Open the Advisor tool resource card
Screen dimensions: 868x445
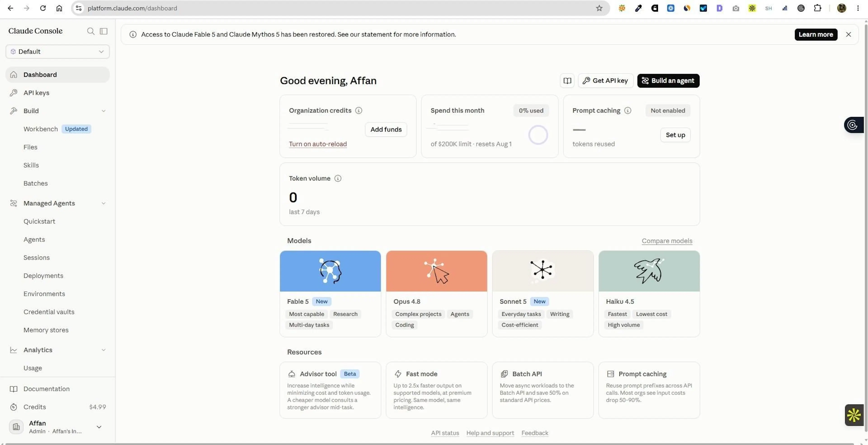(330, 390)
